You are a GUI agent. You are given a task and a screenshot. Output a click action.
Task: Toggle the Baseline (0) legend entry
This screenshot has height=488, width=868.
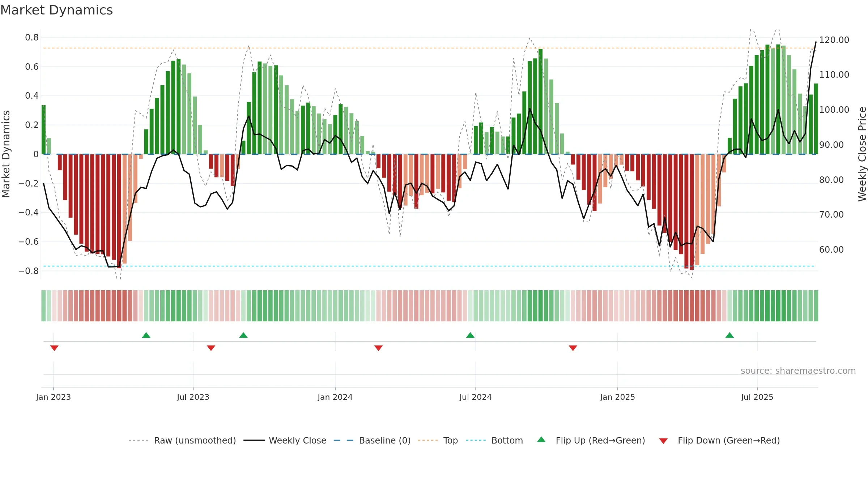[x=372, y=440]
